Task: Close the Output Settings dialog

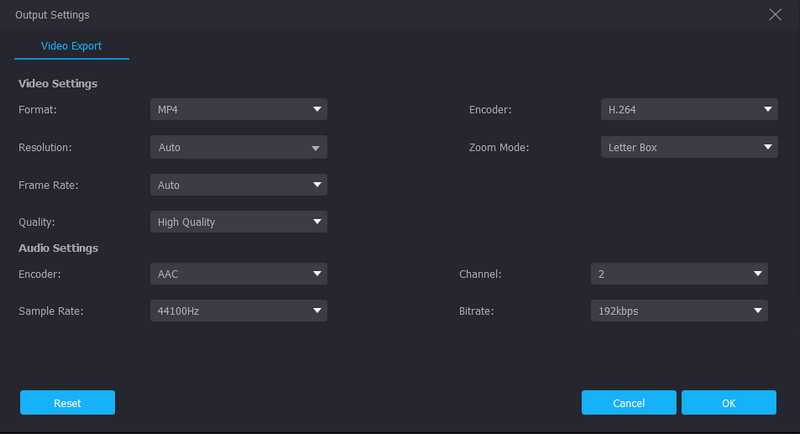Action: click(x=775, y=14)
